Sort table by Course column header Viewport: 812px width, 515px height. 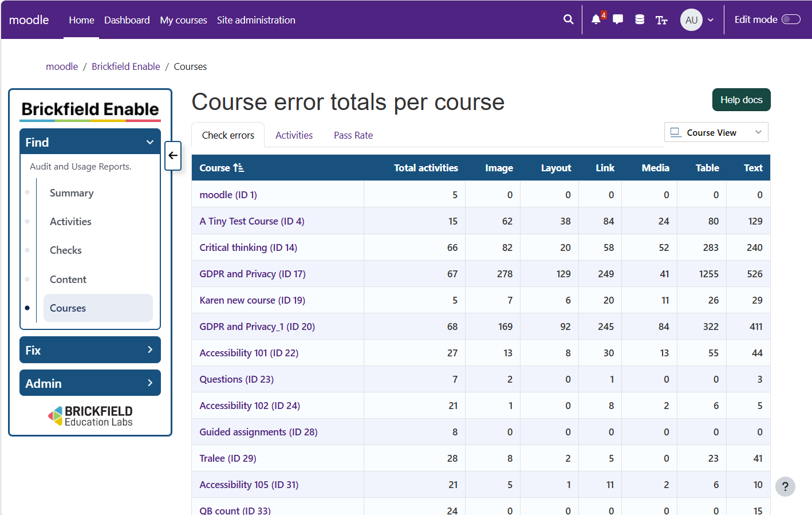point(215,168)
